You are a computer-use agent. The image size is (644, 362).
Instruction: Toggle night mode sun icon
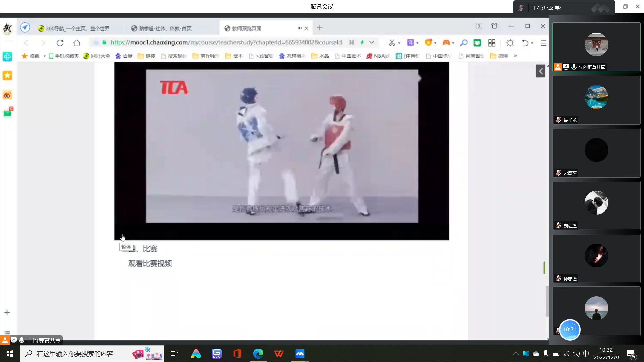[x=510, y=43]
